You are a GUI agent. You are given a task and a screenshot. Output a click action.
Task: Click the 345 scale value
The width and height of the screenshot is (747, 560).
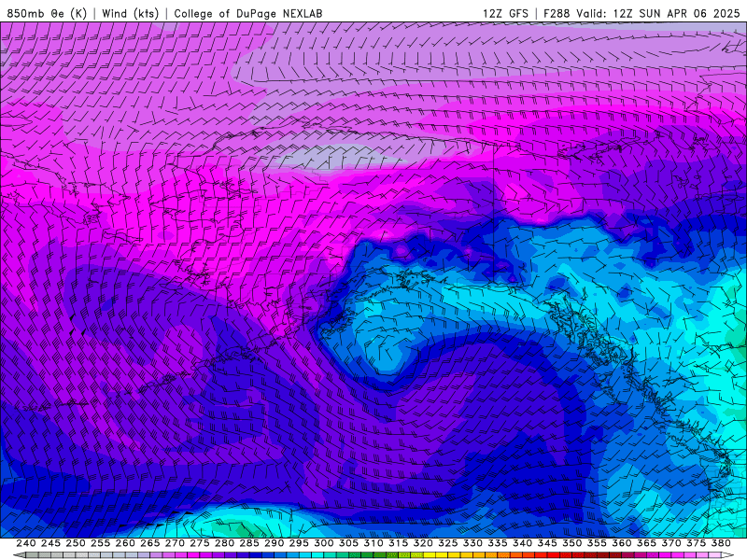pyautogui.click(x=547, y=543)
